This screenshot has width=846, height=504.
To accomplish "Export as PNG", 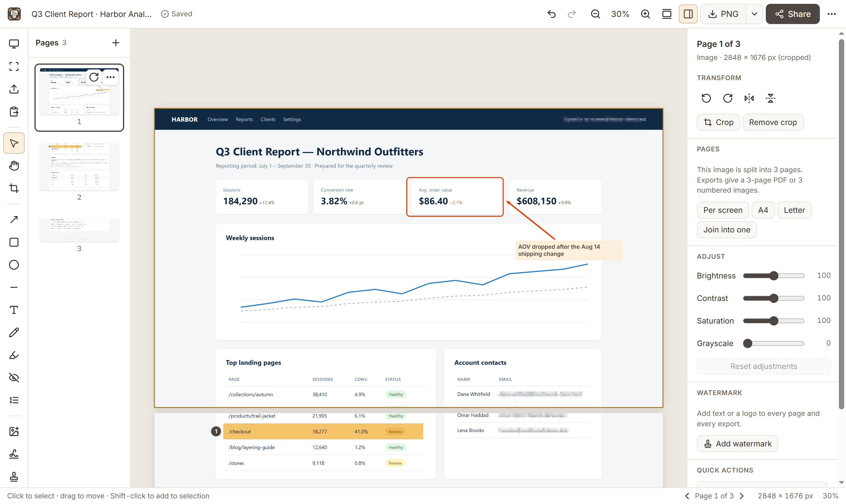I will coord(723,14).
